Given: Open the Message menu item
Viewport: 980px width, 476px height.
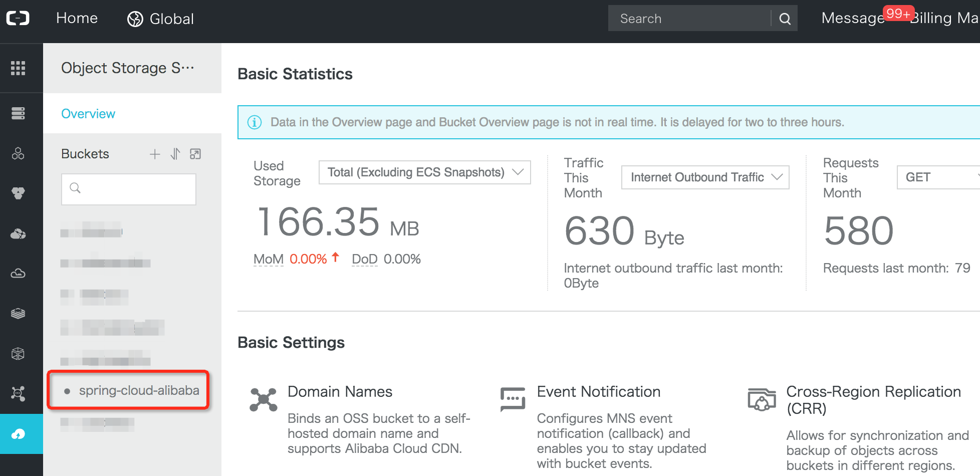Looking at the screenshot, I should point(853,19).
